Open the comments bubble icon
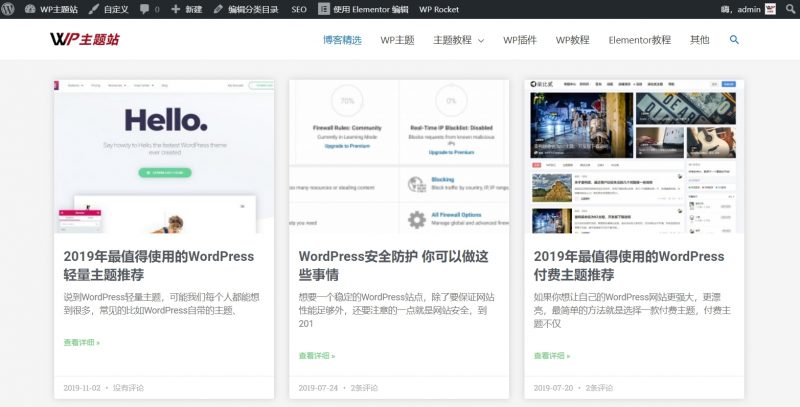 tap(145, 9)
